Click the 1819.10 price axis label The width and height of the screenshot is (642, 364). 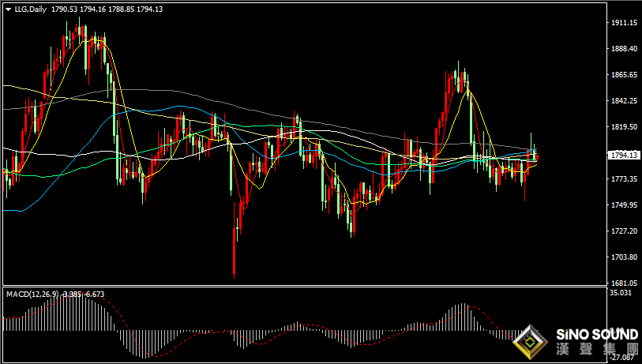coord(624,127)
